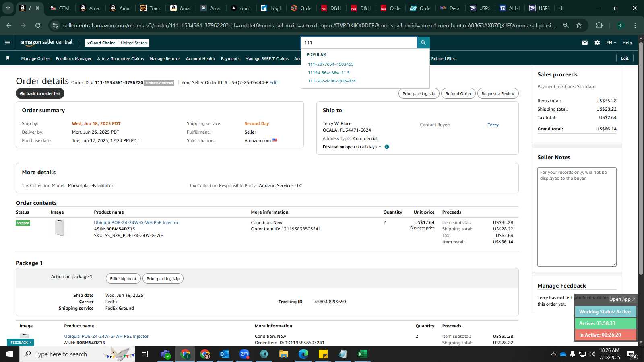Open Account Health menu item
The height and width of the screenshot is (362, 644).
(x=200, y=58)
